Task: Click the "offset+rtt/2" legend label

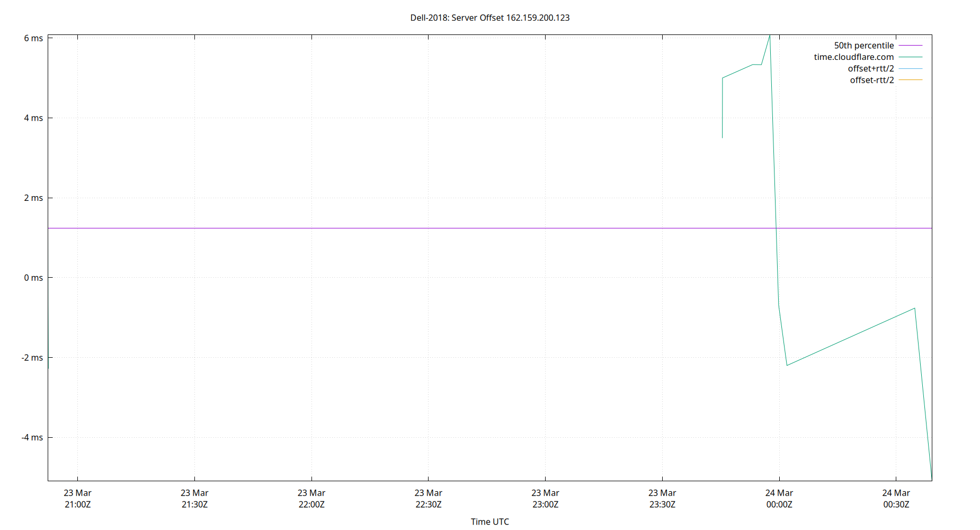Action: pyautogui.click(x=870, y=68)
